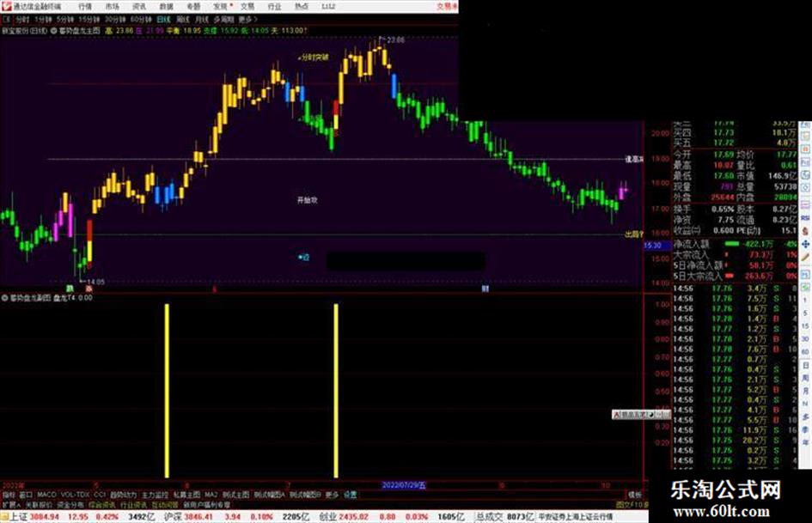Open the 发现 menu

pyautogui.click(x=221, y=7)
